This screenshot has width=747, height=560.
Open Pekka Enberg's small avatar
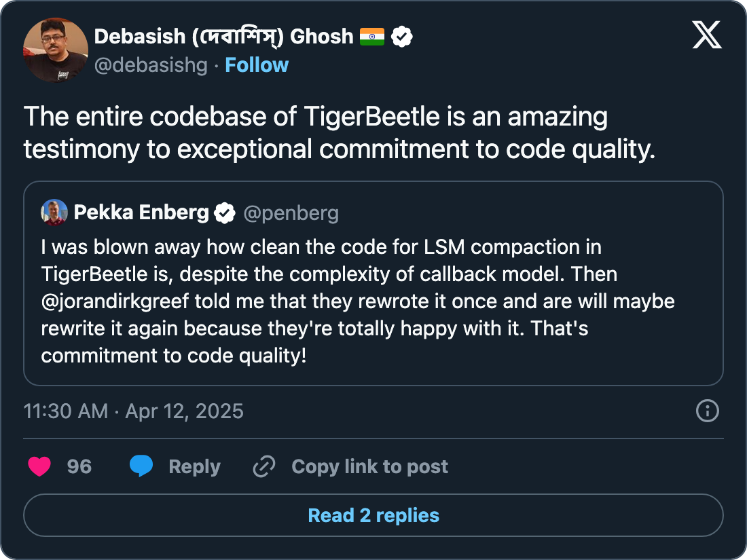pos(54,212)
